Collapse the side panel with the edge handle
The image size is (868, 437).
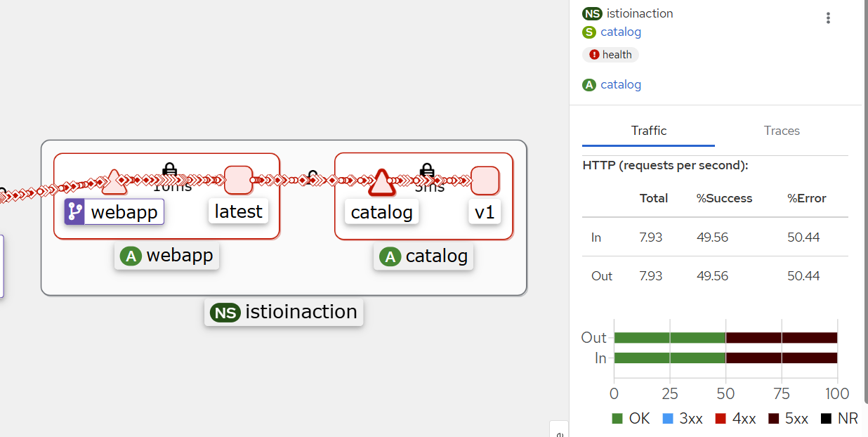click(559, 429)
